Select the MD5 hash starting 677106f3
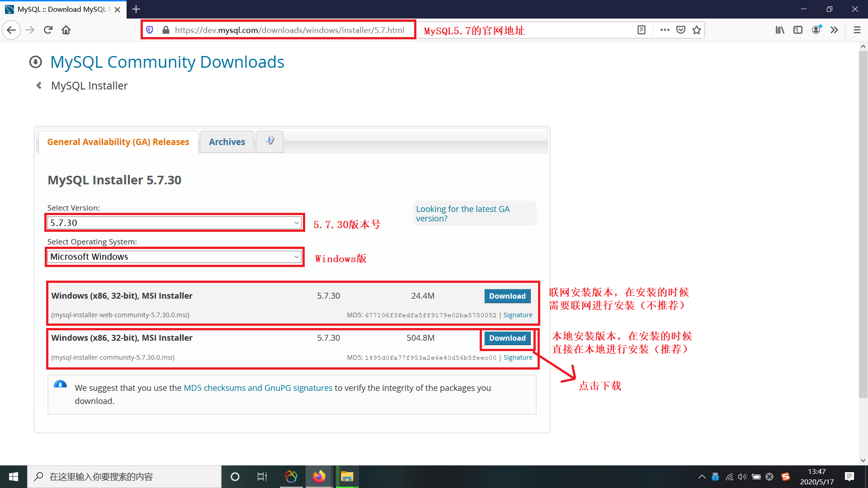868x488 pixels. point(430,315)
